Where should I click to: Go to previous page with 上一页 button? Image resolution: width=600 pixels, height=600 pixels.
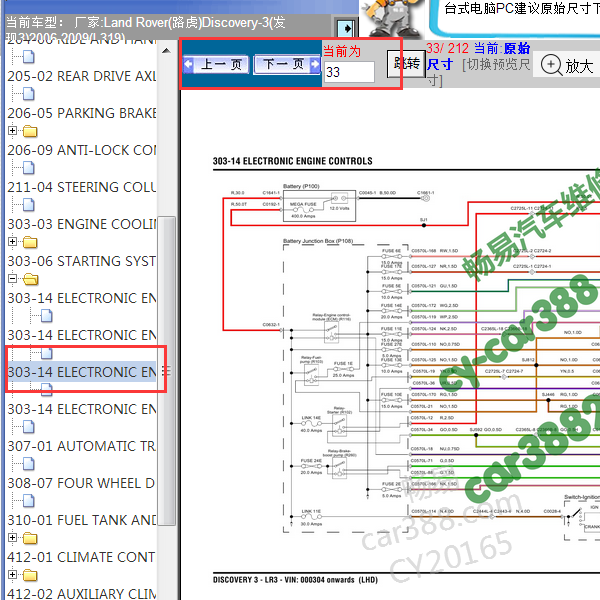tap(216, 64)
